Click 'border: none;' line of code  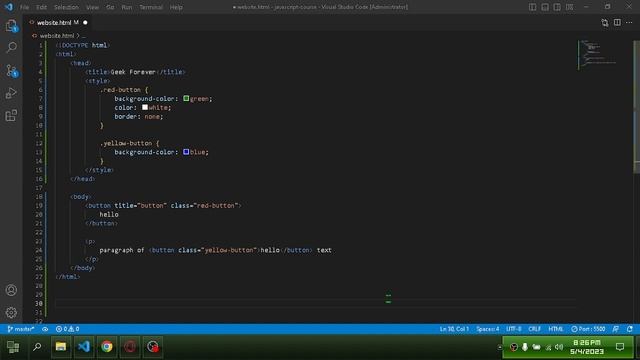[139, 117]
